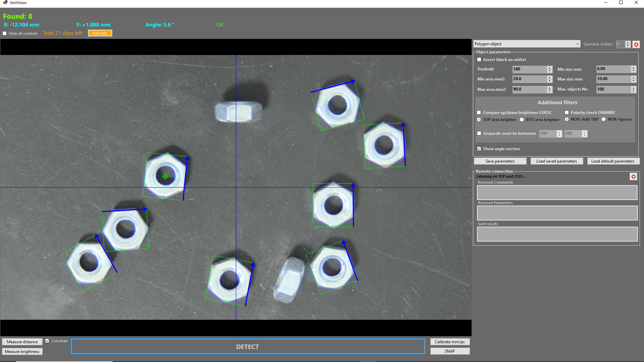Open camera settings gear icon
The image size is (644, 362).
(636, 44)
